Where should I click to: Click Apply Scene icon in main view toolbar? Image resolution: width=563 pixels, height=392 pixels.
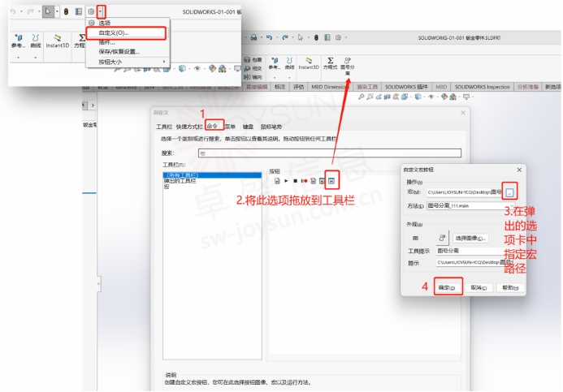click(453, 97)
